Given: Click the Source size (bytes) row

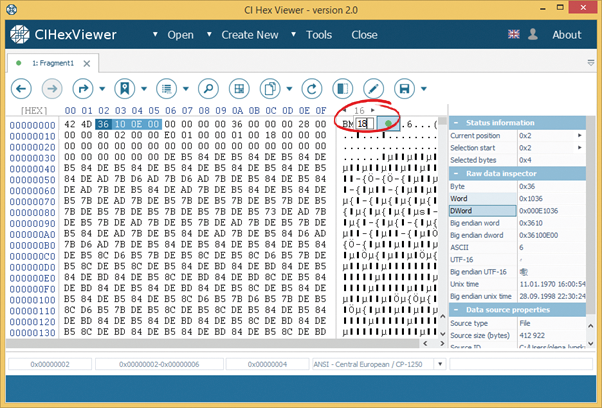Looking at the screenshot, I should click(517, 335).
